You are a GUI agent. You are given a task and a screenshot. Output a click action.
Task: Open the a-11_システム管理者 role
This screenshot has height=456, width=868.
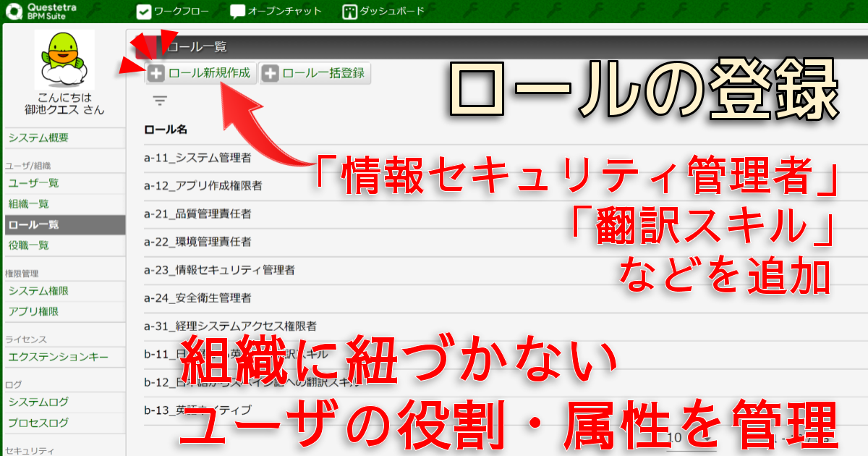point(197,157)
